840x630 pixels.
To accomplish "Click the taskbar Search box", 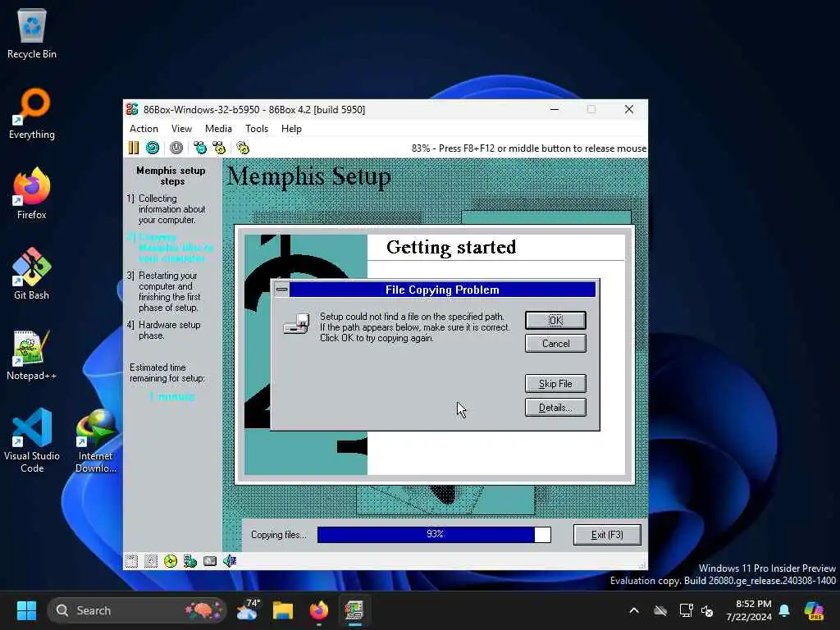I will click(137, 610).
